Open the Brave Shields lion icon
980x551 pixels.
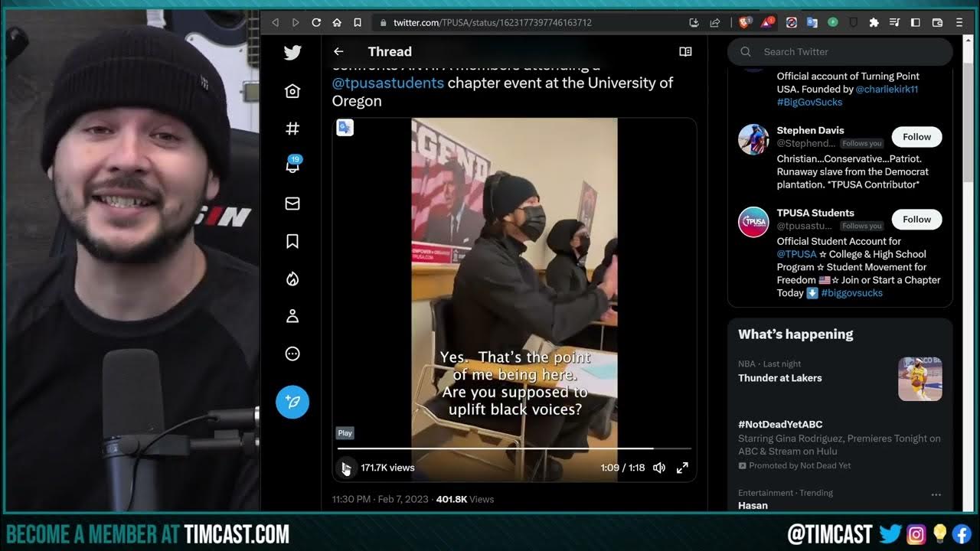744,23
